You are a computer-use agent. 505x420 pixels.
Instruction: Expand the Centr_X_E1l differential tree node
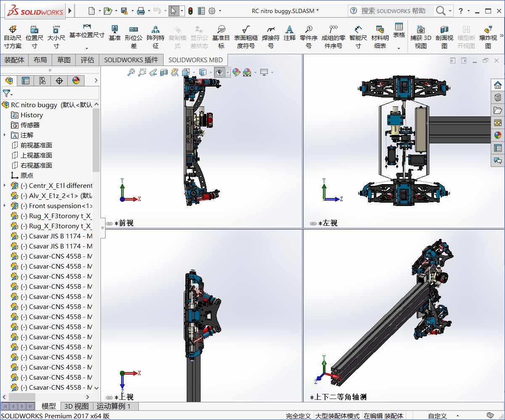[5, 185]
